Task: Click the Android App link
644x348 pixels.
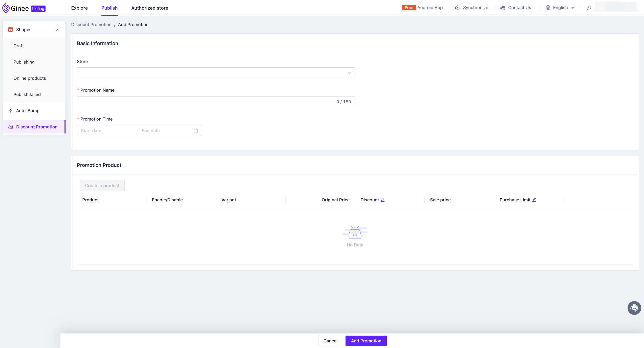Action: pyautogui.click(x=430, y=8)
